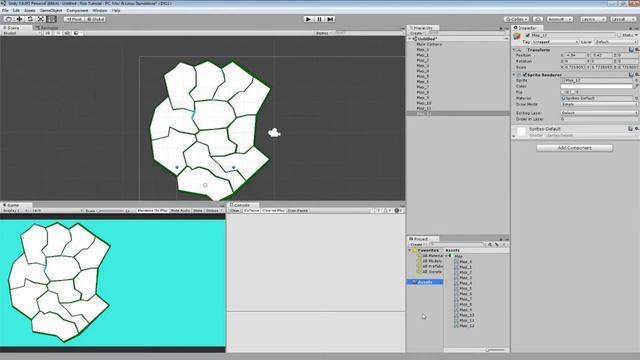
Task: Pick a color with the eyedropper icon
Action: (x=636, y=86)
